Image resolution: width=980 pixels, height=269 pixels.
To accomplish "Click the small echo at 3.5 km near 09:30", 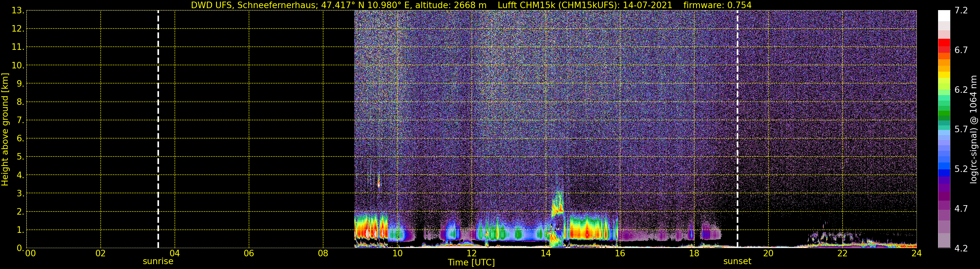I will click(379, 184).
